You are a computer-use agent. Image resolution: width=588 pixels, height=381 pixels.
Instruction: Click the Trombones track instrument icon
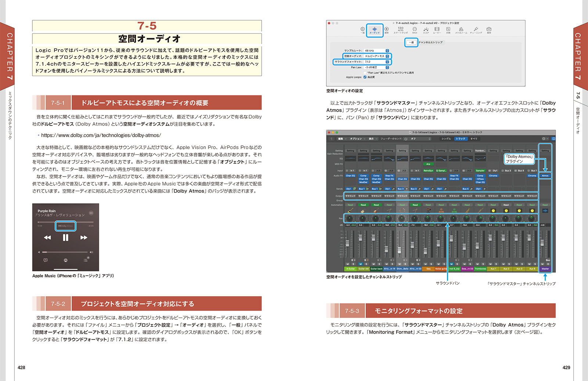(x=480, y=211)
